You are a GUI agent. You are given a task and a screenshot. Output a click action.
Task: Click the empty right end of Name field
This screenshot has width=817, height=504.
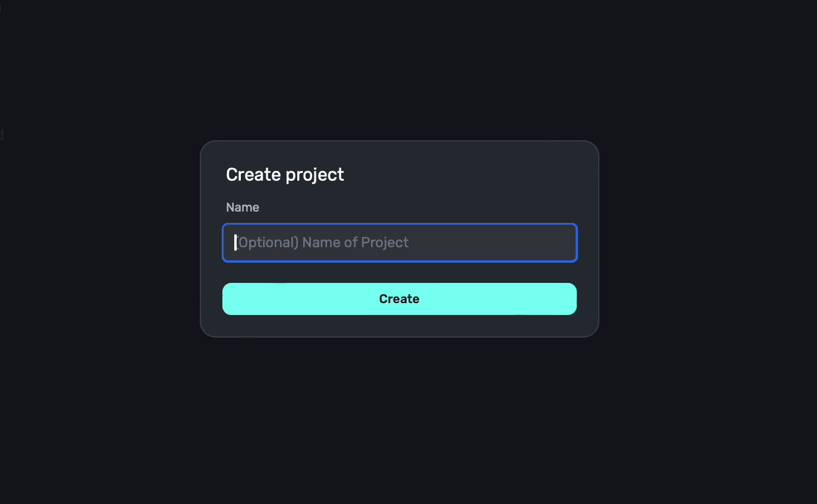click(x=547, y=242)
